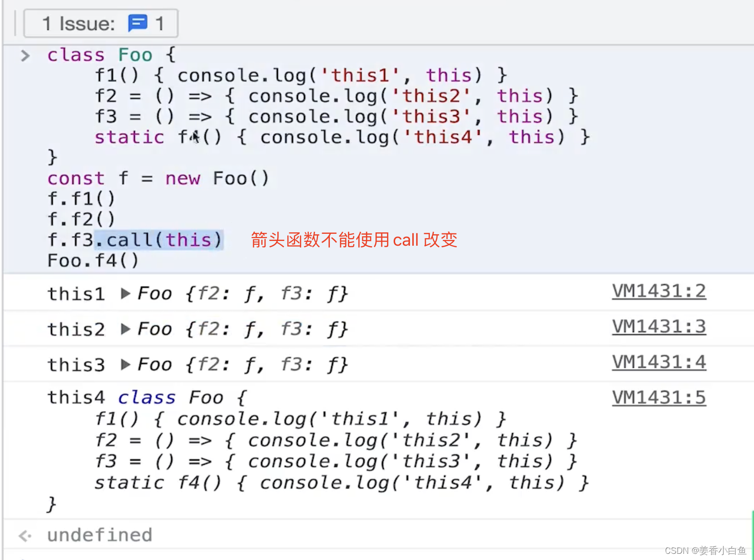This screenshot has width=754, height=560.
Task: Click 'static f4()' in the logged class output
Action: click(158, 483)
